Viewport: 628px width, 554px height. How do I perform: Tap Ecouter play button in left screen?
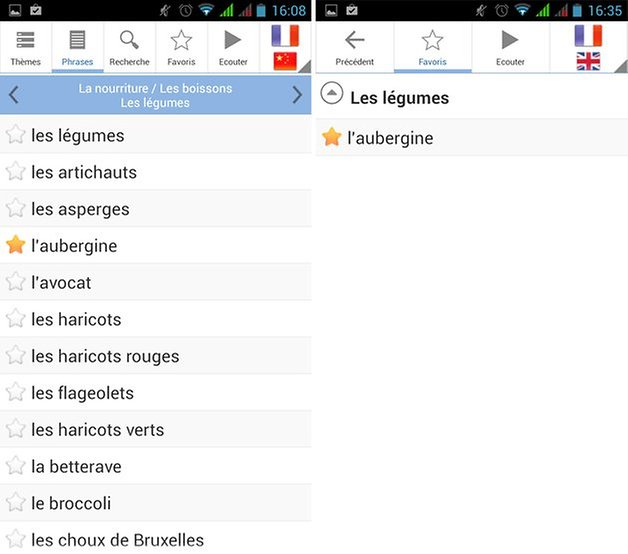coord(233,47)
